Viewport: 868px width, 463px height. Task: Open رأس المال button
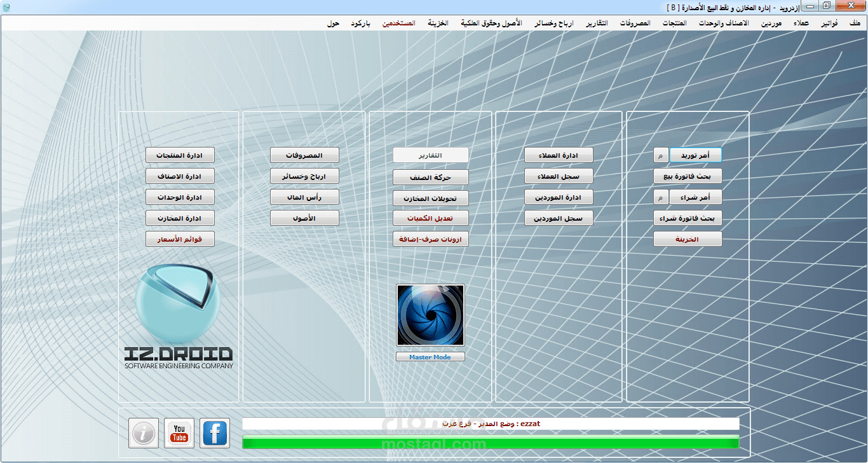[304, 198]
